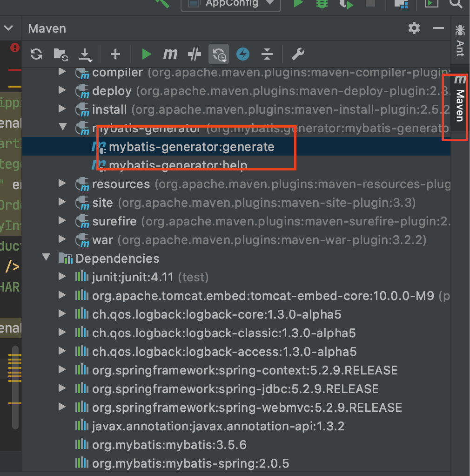Click Generate Sources and Update Folders icon
The width and height of the screenshot is (470, 476).
60,54
